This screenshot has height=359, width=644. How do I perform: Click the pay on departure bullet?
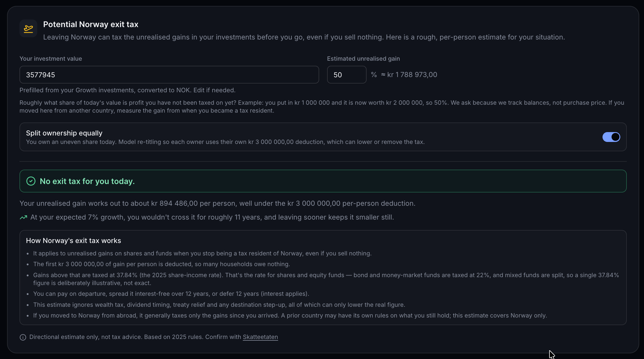[171, 294]
